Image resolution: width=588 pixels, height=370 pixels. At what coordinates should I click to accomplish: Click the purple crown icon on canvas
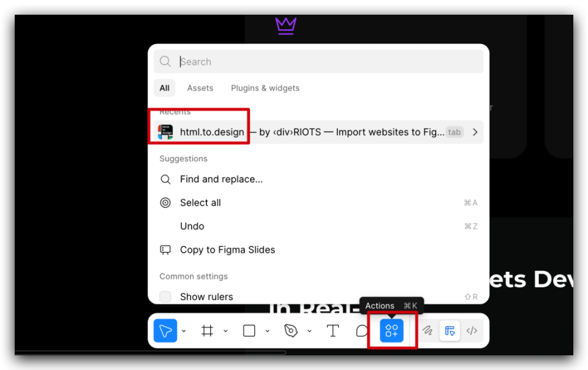(x=286, y=26)
